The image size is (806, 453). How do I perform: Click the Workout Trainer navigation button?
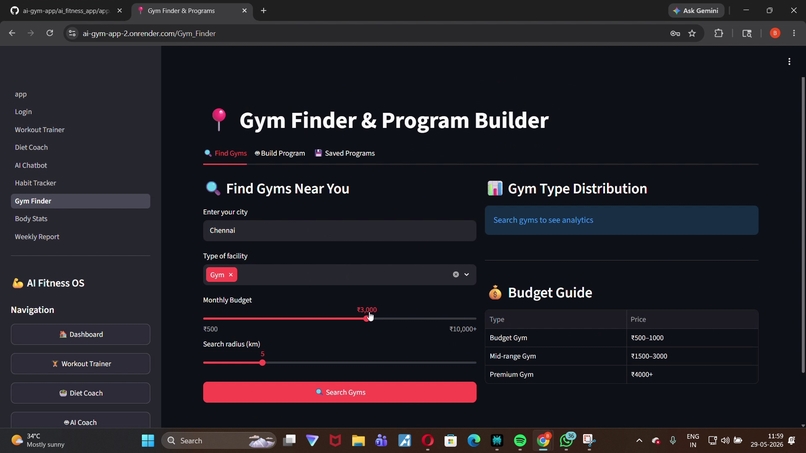coord(80,364)
